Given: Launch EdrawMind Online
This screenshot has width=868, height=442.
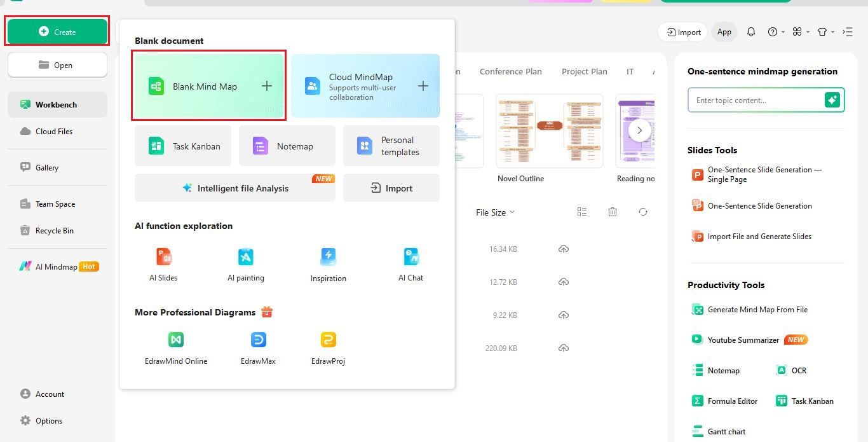Looking at the screenshot, I should coord(176,348).
